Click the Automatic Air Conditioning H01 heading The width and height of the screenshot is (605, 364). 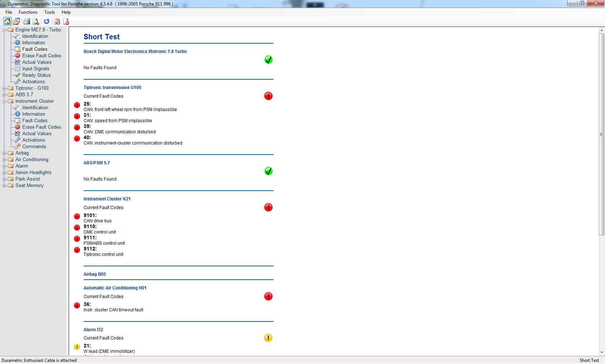[x=115, y=288]
